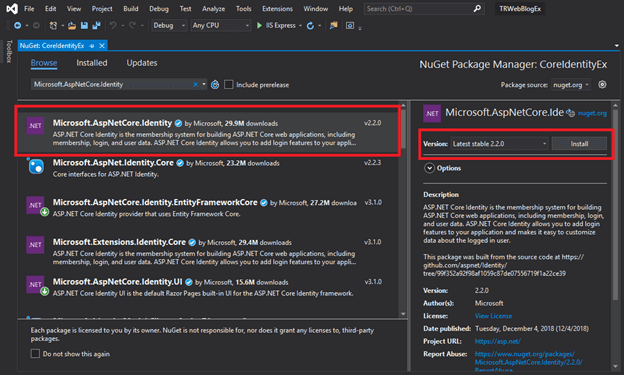The image size is (624, 375).
Task: Refresh NuGet search results icon
Action: pyautogui.click(x=215, y=84)
